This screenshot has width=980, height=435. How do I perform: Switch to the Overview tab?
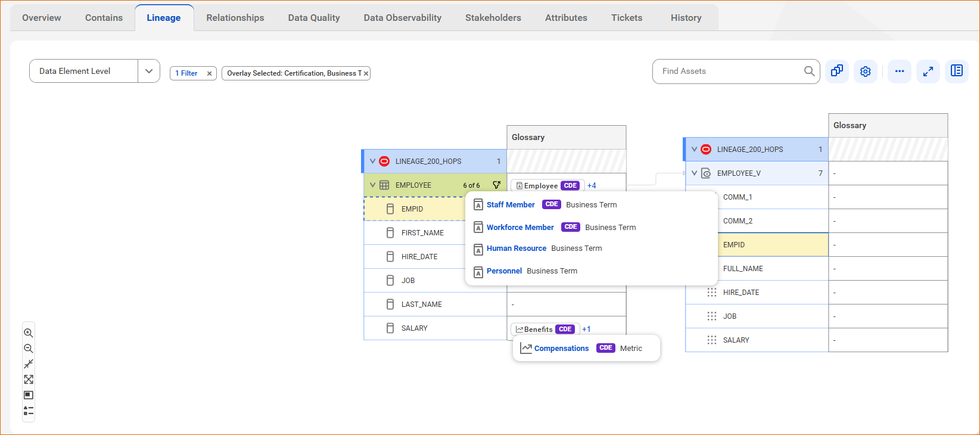click(42, 18)
